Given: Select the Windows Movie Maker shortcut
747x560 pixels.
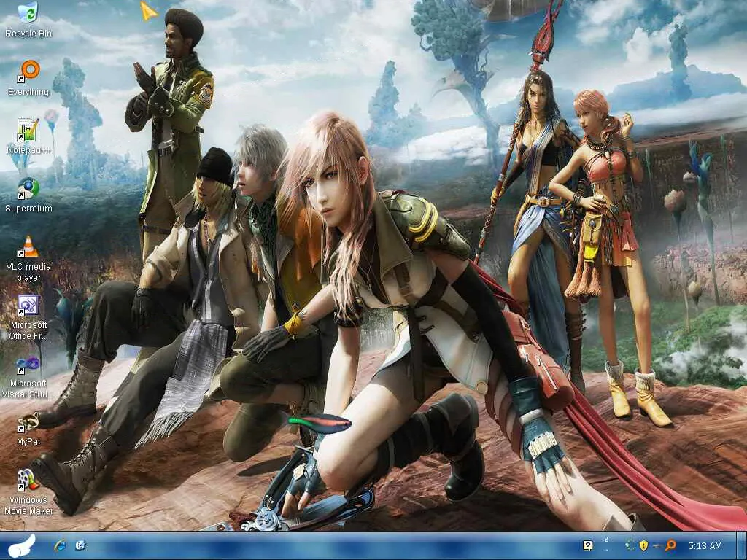Looking at the screenshot, I should pyautogui.click(x=28, y=493).
